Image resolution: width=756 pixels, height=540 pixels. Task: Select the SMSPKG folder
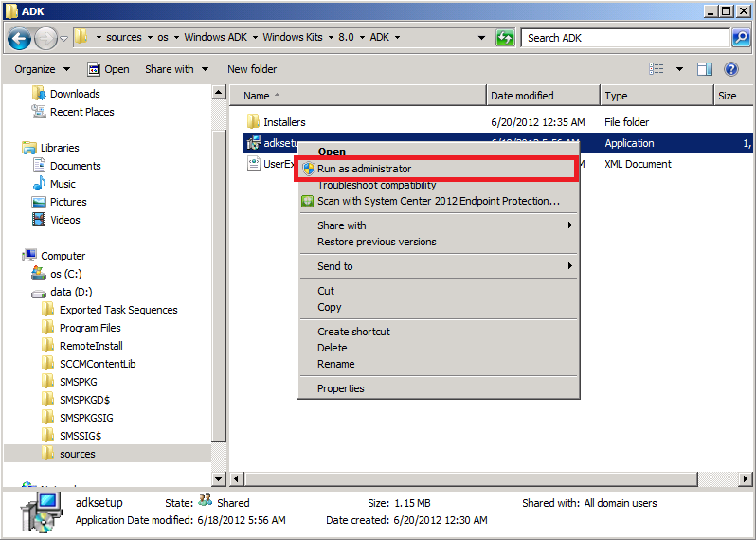click(x=69, y=382)
